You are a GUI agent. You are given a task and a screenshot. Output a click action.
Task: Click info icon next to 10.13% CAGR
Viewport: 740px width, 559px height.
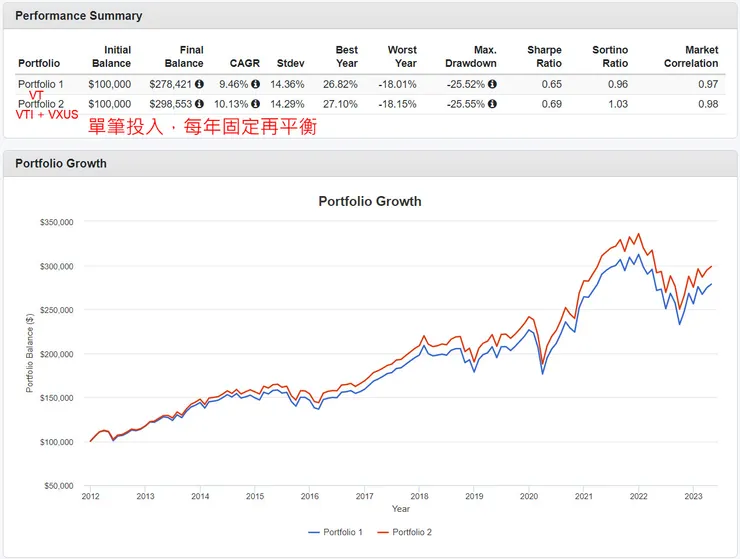click(x=255, y=104)
